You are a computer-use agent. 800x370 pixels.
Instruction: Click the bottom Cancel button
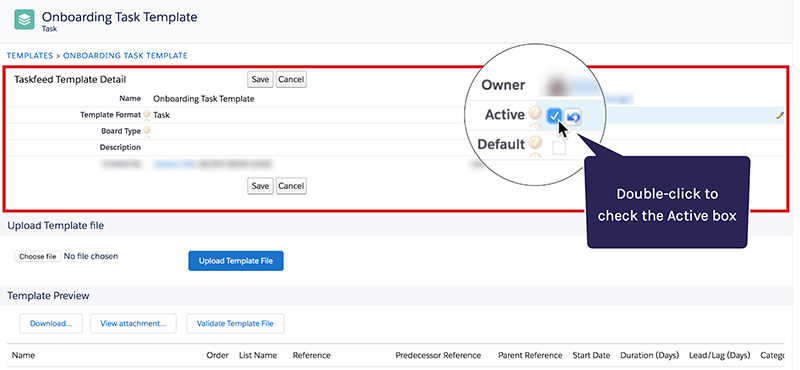point(291,186)
